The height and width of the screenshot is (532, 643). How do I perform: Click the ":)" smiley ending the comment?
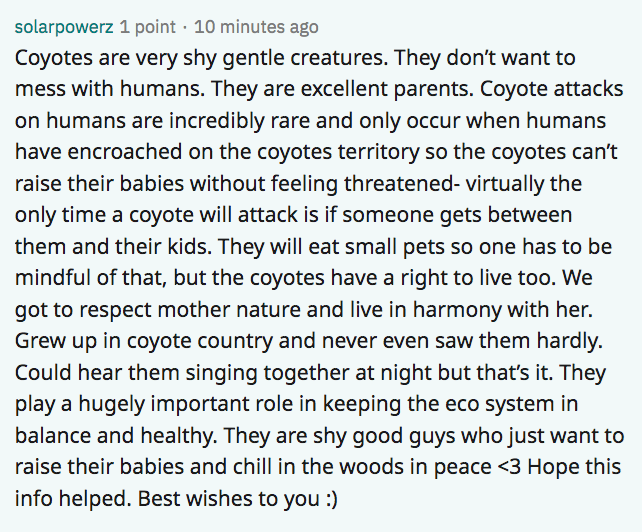pos(328,497)
